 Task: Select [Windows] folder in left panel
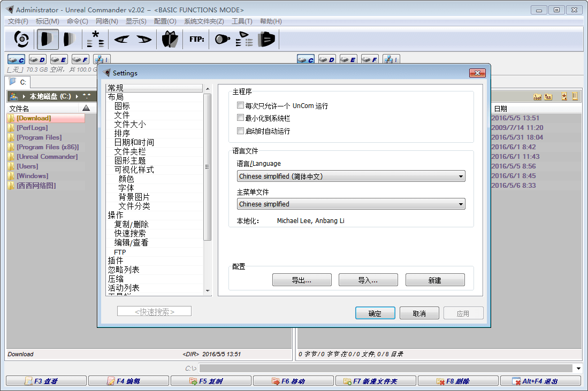(32, 176)
